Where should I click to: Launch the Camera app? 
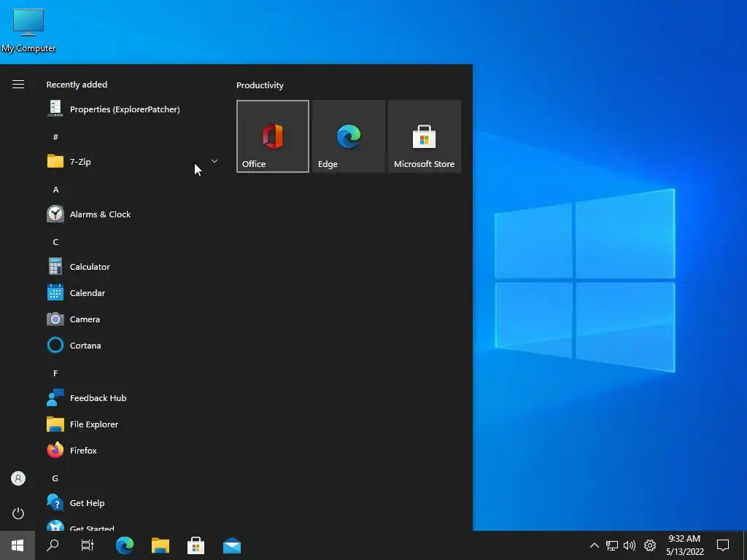coord(133,319)
